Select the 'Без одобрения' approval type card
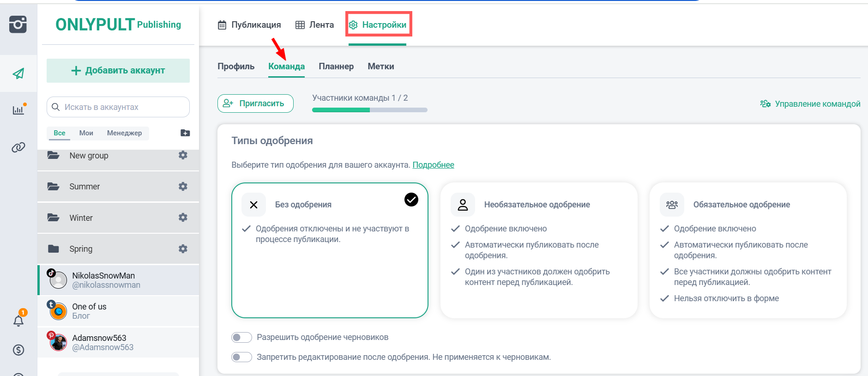Viewport: 868px width, 376px height. coord(330,250)
